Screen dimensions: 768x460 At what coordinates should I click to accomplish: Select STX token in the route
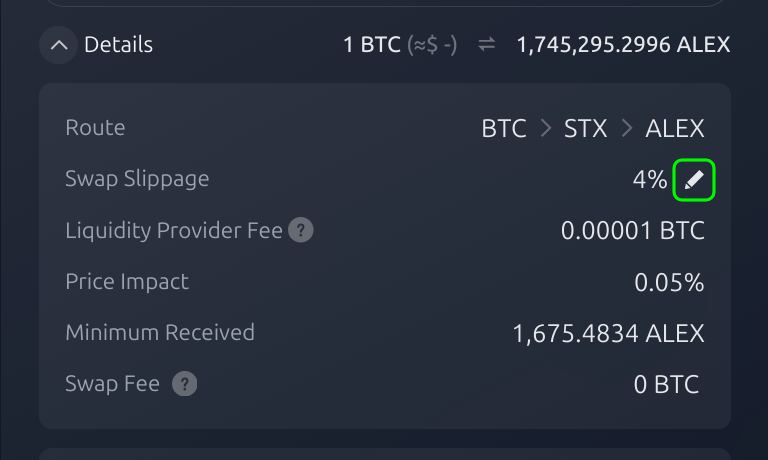[x=585, y=128]
